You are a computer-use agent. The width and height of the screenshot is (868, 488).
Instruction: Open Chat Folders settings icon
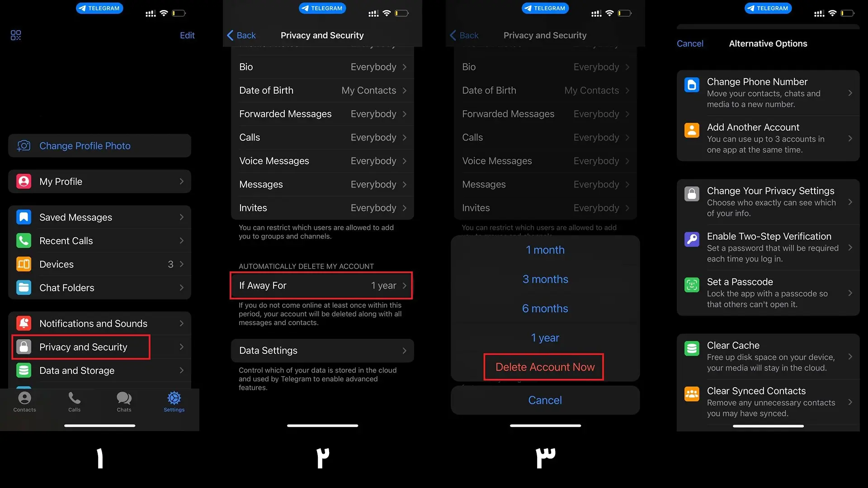coord(23,287)
